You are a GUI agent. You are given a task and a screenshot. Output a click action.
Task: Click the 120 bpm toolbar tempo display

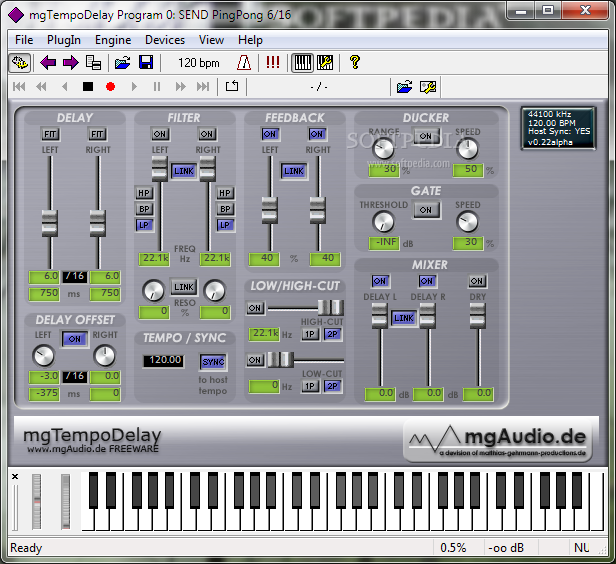199,63
